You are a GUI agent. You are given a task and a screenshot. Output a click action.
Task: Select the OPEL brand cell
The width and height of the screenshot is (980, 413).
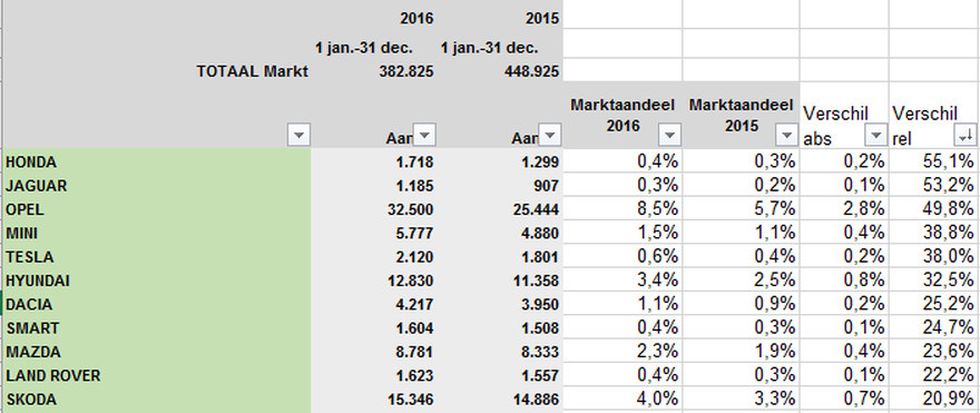click(157, 209)
